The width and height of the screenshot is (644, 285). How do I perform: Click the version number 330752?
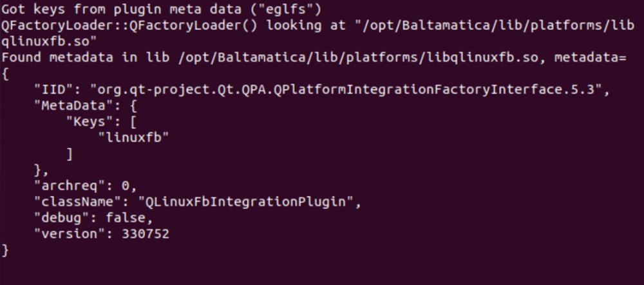coord(145,234)
